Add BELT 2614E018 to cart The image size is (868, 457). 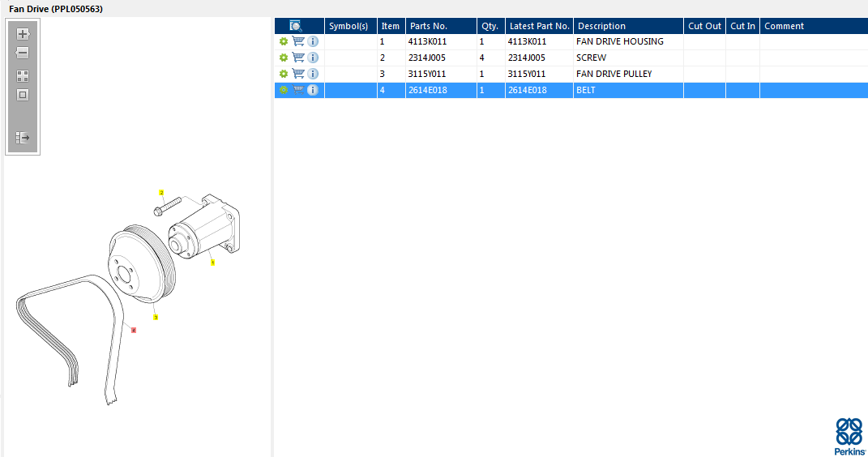(x=298, y=89)
